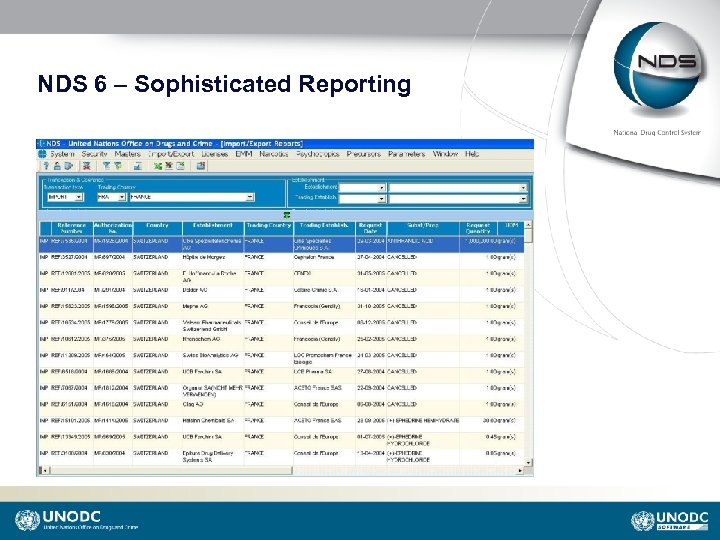The width and height of the screenshot is (720, 540).
Task: Open the EMM menu
Action: 243,154
